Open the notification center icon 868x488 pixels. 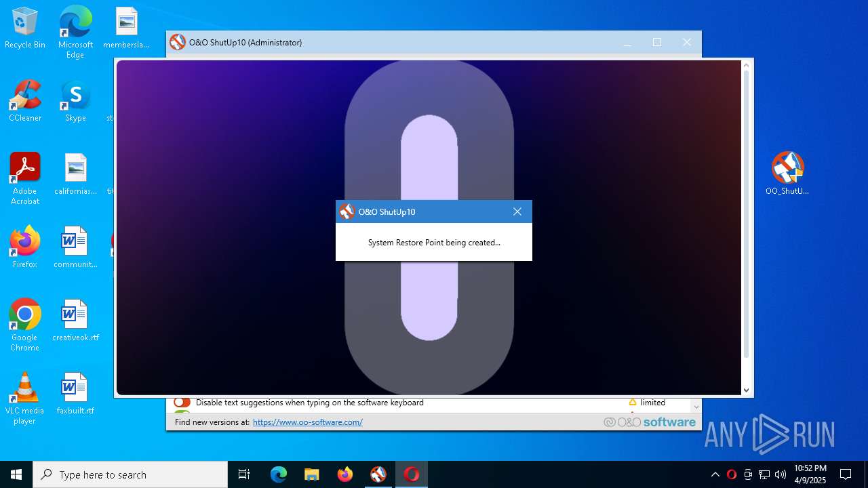[846, 474]
